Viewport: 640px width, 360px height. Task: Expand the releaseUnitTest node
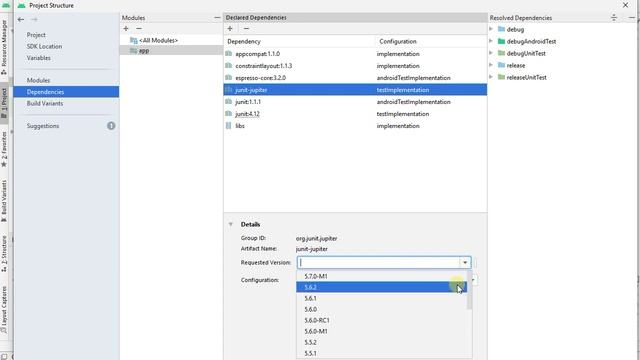491,77
